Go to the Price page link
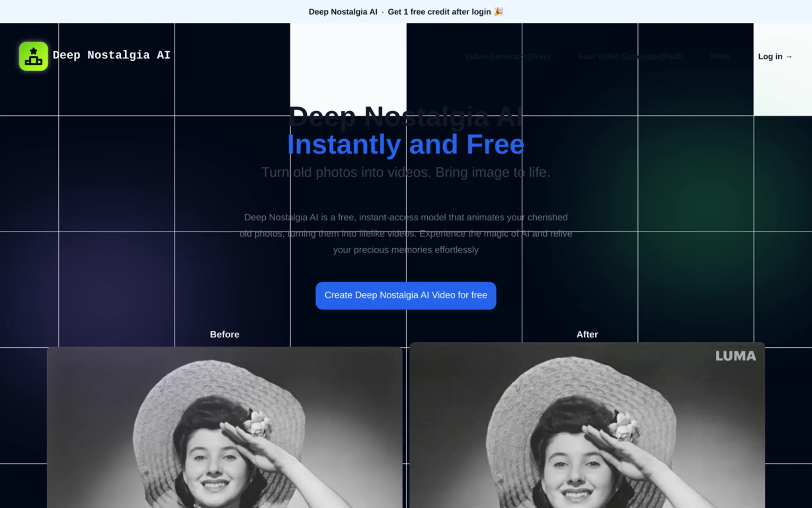Screen dimensions: 812x508 point(720,56)
